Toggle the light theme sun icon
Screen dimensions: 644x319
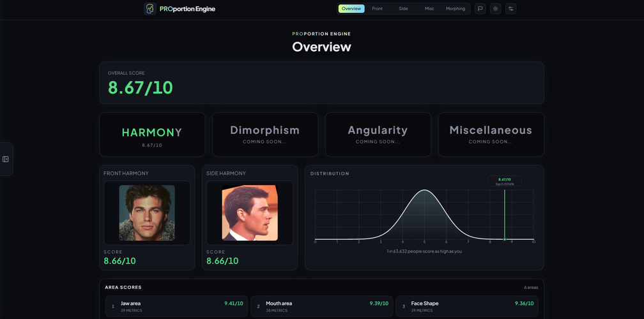coord(495,8)
